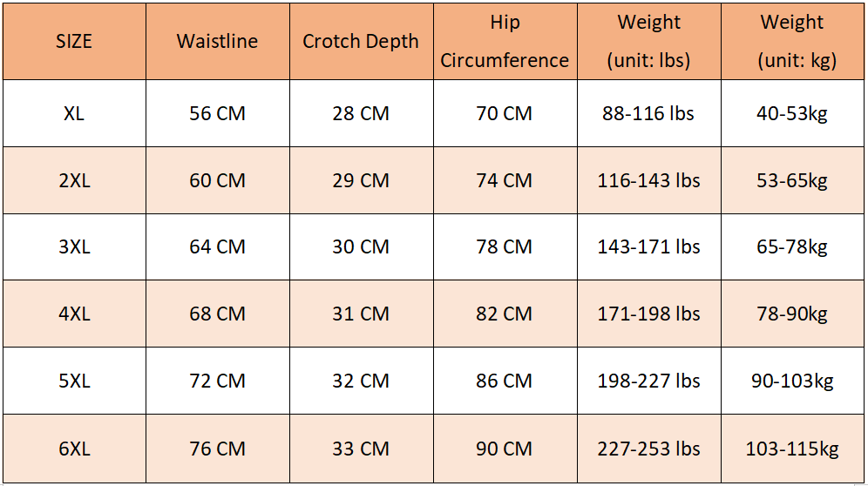Select the 2XL size cell
Viewport: 868px width, 486px height.
pos(74,180)
